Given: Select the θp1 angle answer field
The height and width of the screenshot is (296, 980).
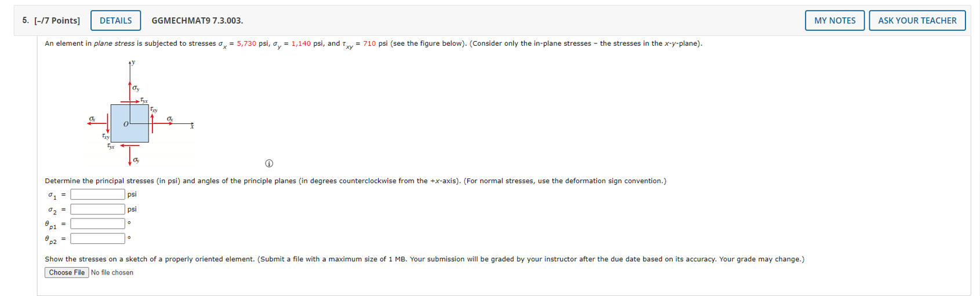Looking at the screenshot, I should (x=97, y=224).
